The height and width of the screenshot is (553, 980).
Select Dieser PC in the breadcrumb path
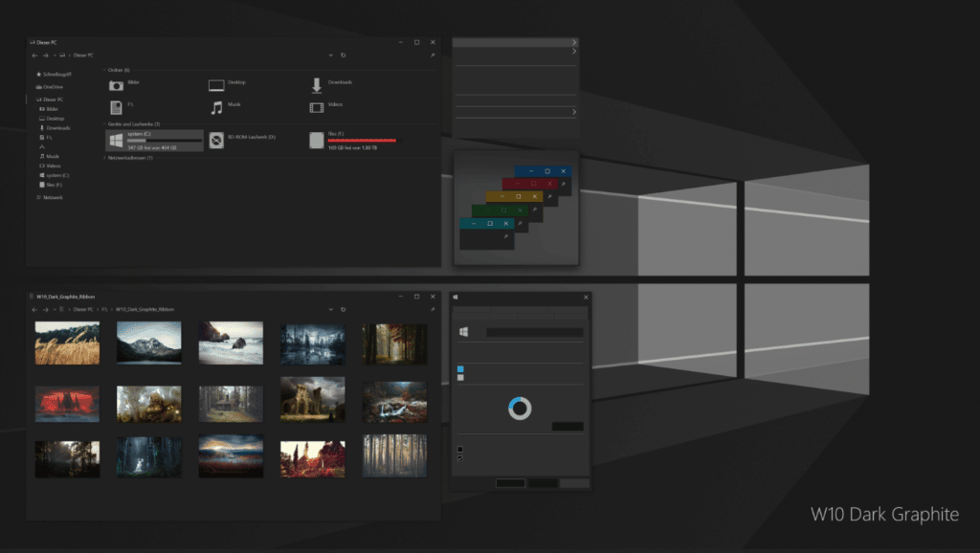tap(83, 55)
